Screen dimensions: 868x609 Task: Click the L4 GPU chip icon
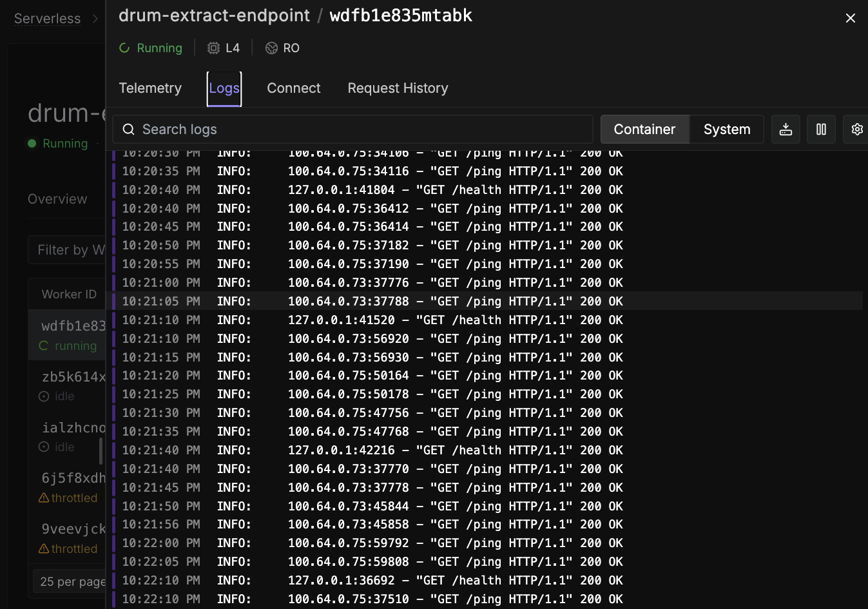[213, 48]
